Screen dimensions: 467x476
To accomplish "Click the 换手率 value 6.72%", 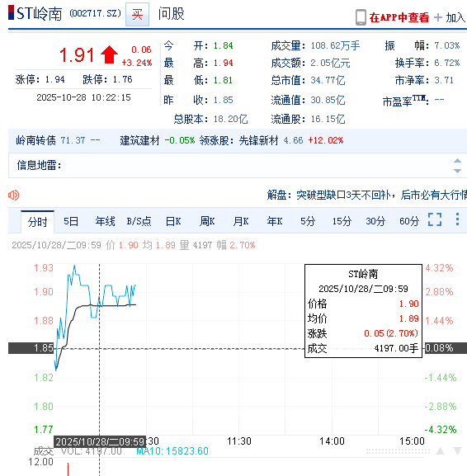I will tap(447, 63).
